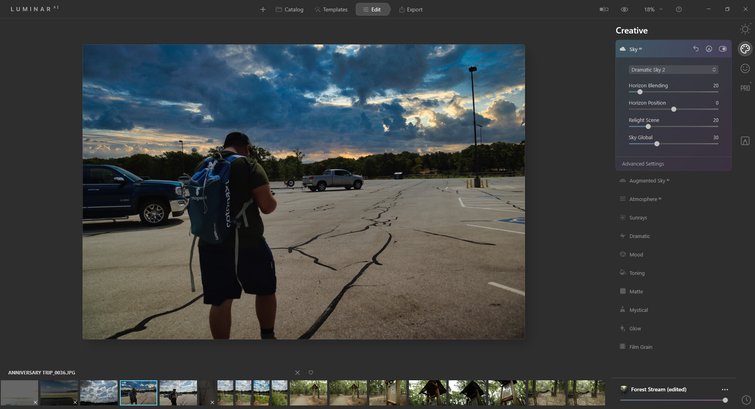The width and height of the screenshot is (755, 409).
Task: Click the add photos plus icon
Action: click(x=263, y=9)
